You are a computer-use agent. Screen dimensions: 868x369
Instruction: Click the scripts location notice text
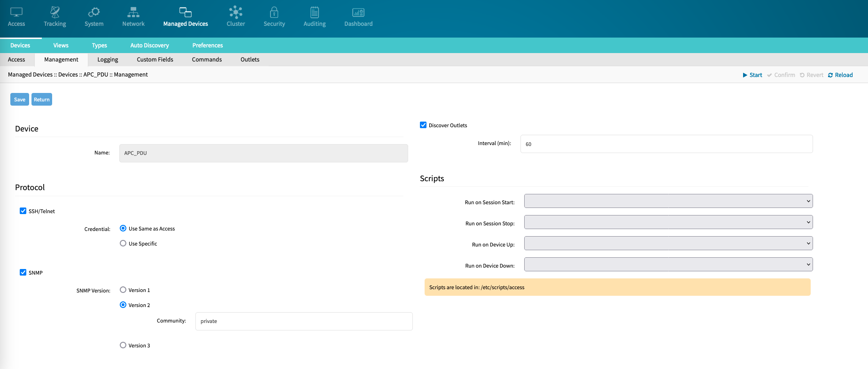point(477,287)
